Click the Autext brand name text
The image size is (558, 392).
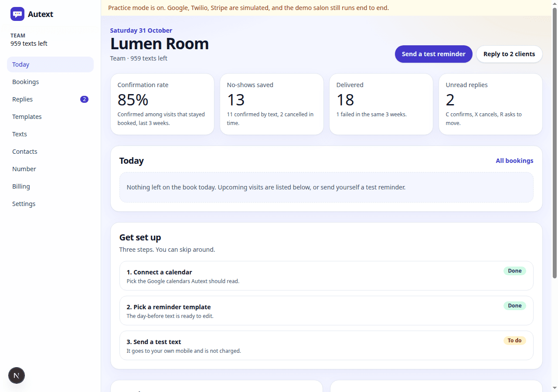41,14
